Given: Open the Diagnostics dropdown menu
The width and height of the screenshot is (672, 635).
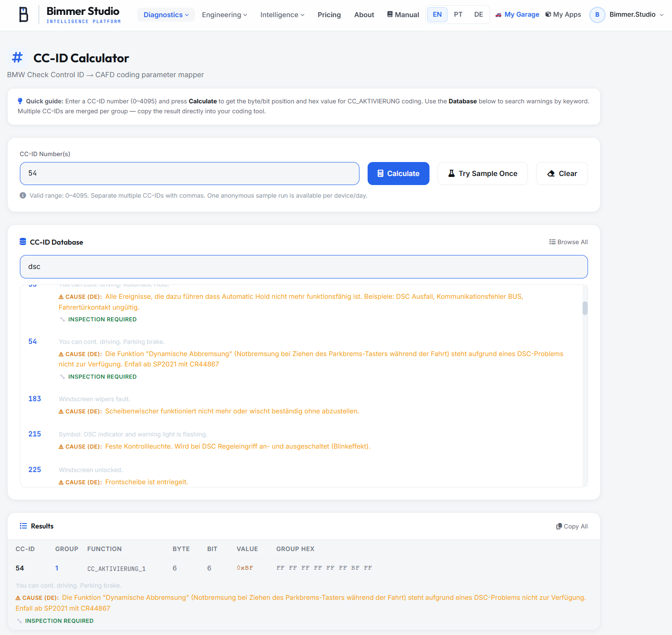Looking at the screenshot, I should click(x=166, y=15).
